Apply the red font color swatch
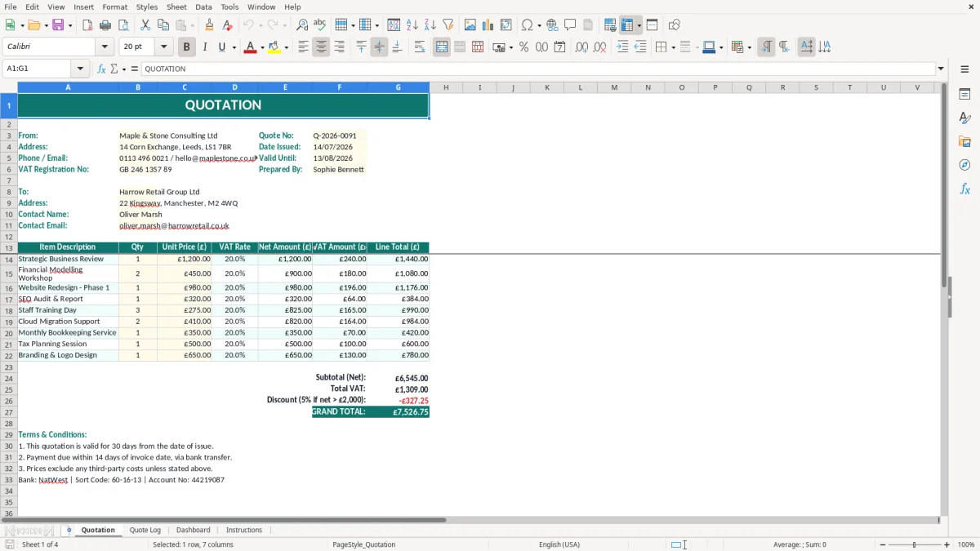 click(x=250, y=47)
